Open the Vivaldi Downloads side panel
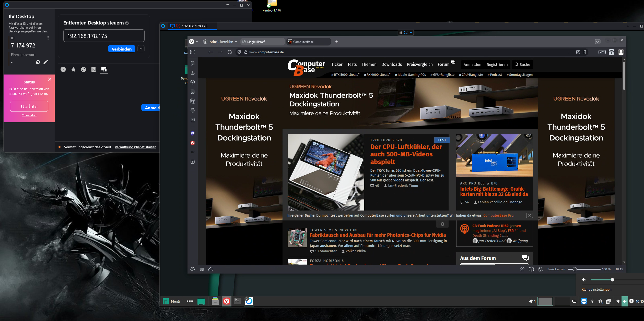This screenshot has width=644, height=321. 193,73
